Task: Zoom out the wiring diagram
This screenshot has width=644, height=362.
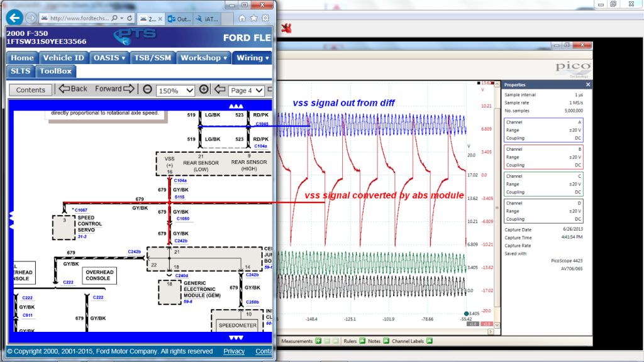Action: pos(147,89)
